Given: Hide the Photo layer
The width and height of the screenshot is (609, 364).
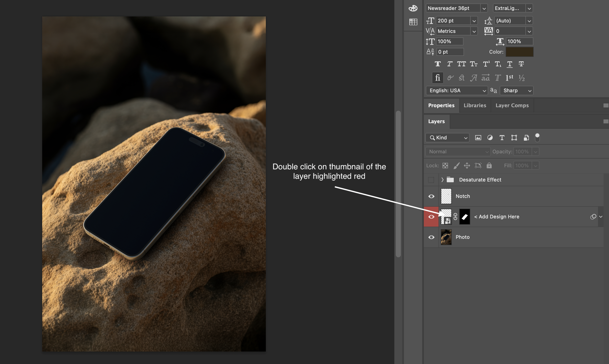Looking at the screenshot, I should click(x=431, y=237).
